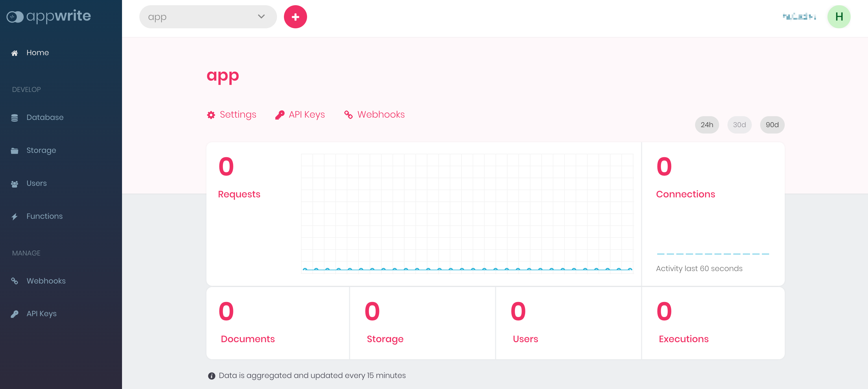Open the H avatar account menu
The height and width of the screenshot is (389, 868).
point(839,17)
